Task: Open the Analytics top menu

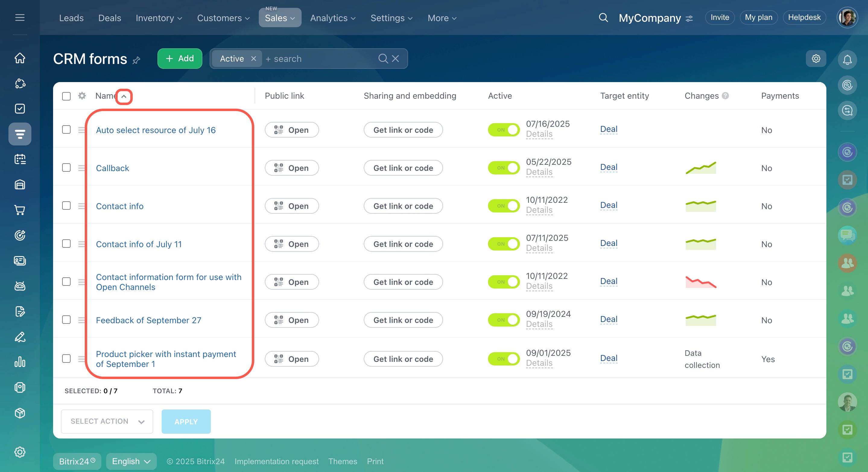Action: [x=333, y=18]
